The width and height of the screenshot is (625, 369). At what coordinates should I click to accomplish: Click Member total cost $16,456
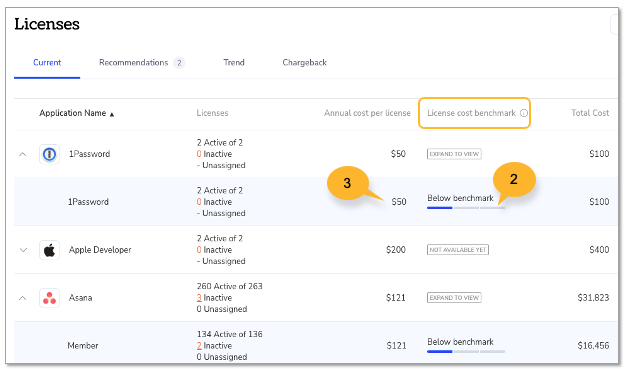pos(593,346)
